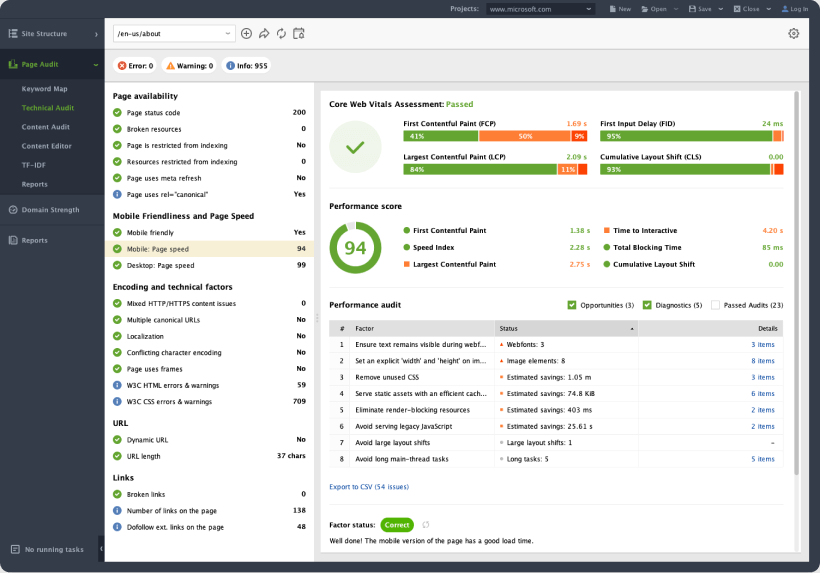This screenshot has height=573, width=820.
Task: Select the Desktop: Page speed factor
Action: [x=160, y=266]
